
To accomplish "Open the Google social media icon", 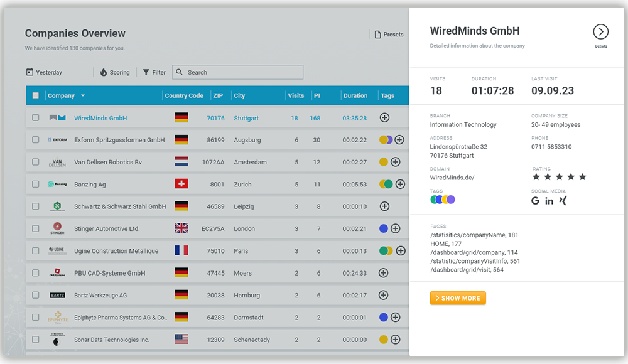I will 536,201.
